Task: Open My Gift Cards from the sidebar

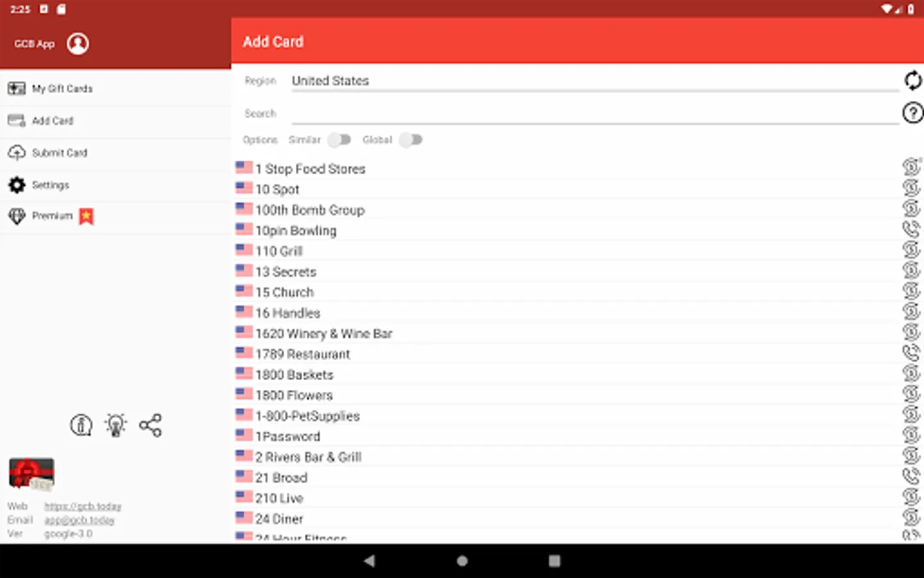Action: 116,89
